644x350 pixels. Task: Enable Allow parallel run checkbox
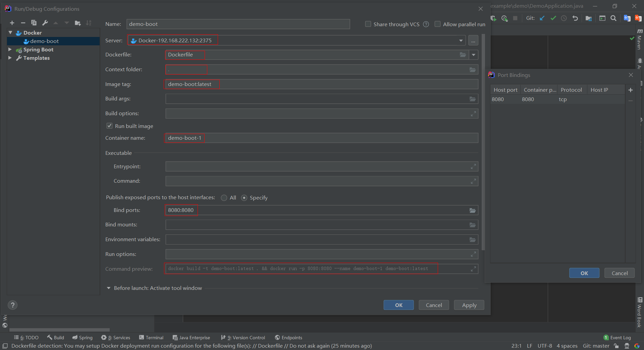pyautogui.click(x=437, y=24)
